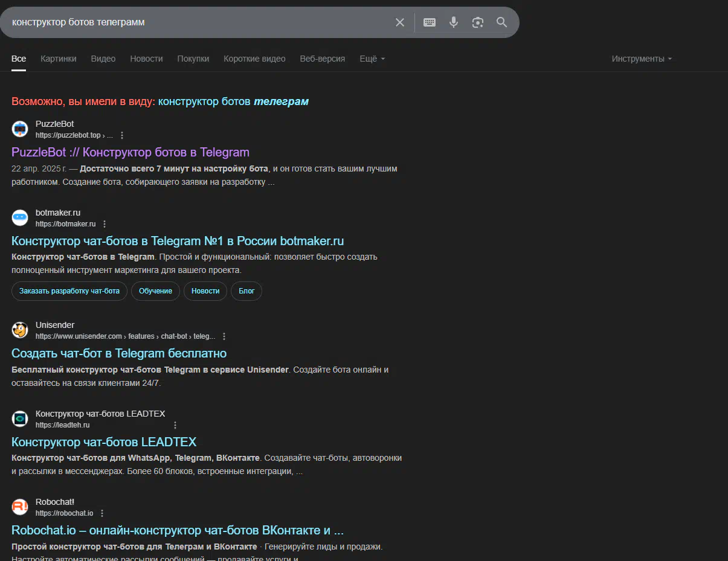This screenshot has width=728, height=561.
Task: Select the Все tab
Action: click(19, 59)
